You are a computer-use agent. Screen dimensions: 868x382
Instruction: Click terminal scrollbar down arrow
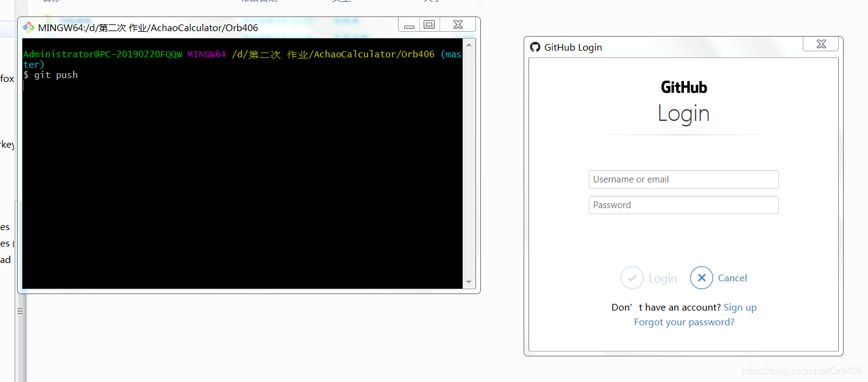469,283
